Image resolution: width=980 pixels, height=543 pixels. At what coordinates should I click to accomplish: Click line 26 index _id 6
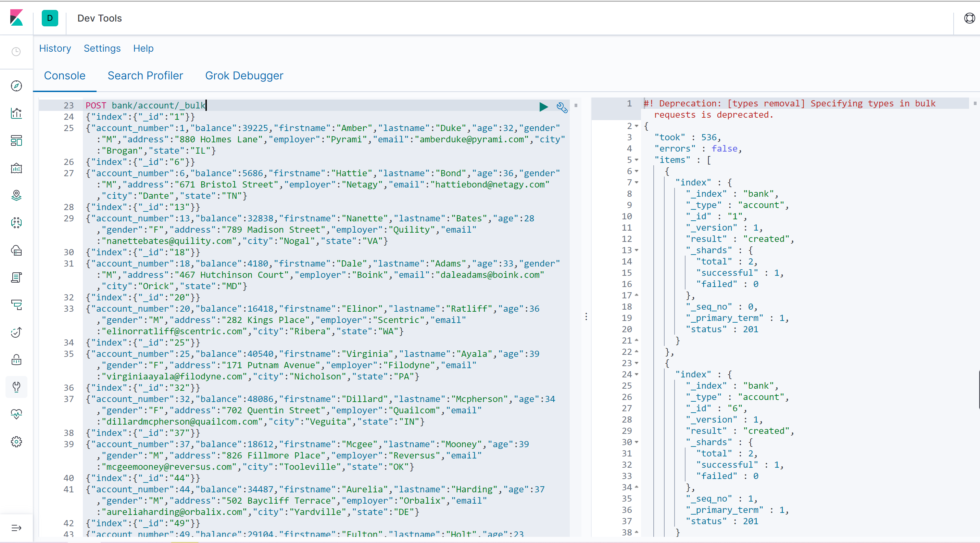(x=140, y=162)
